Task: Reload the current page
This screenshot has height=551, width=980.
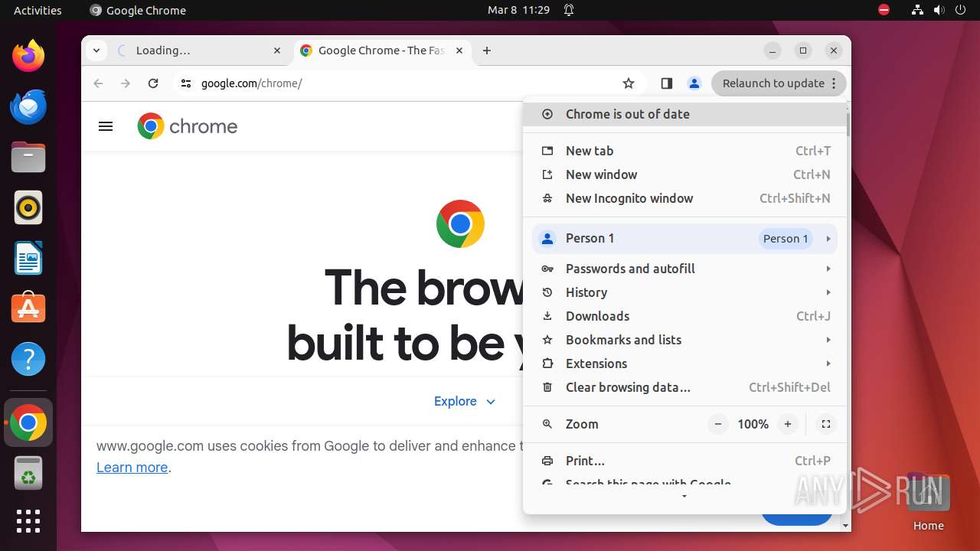Action: coord(153,83)
